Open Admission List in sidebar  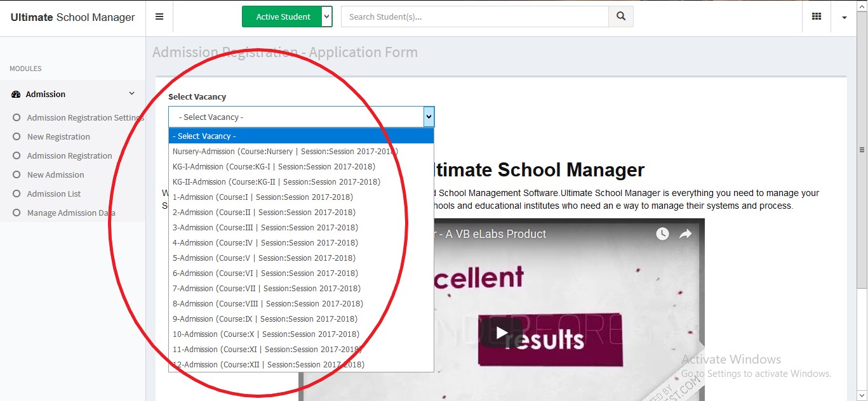pos(54,194)
